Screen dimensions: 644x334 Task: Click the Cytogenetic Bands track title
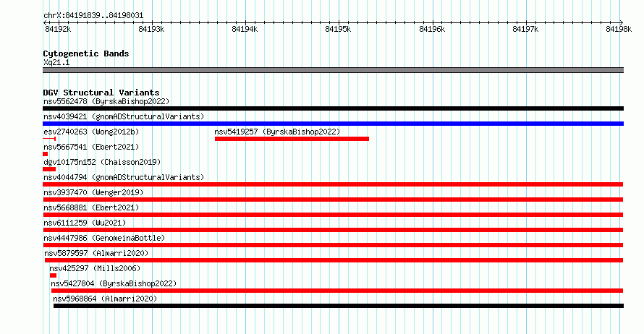[x=86, y=53]
